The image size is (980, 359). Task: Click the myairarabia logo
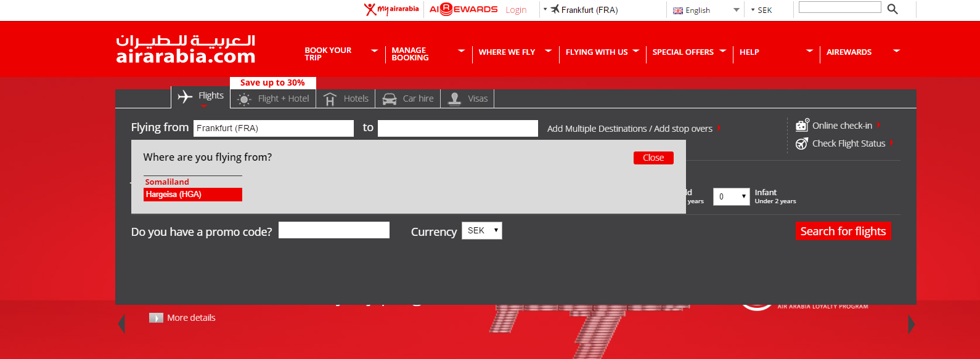point(391,9)
